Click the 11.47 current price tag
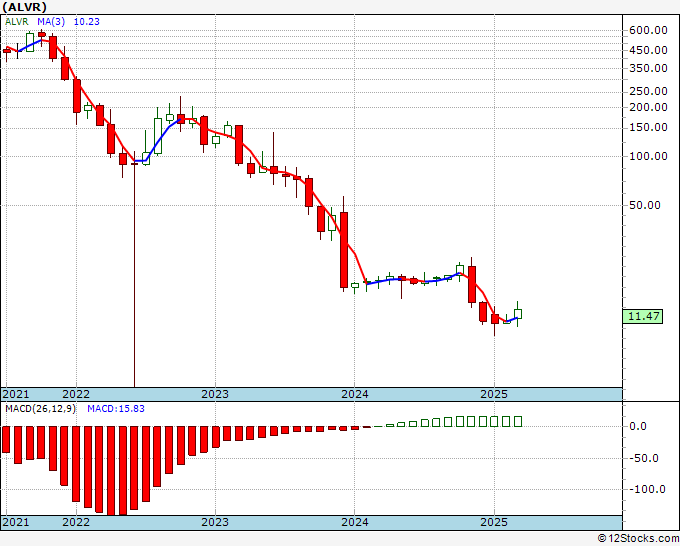Screen dimensions: 680x546 tap(643, 316)
